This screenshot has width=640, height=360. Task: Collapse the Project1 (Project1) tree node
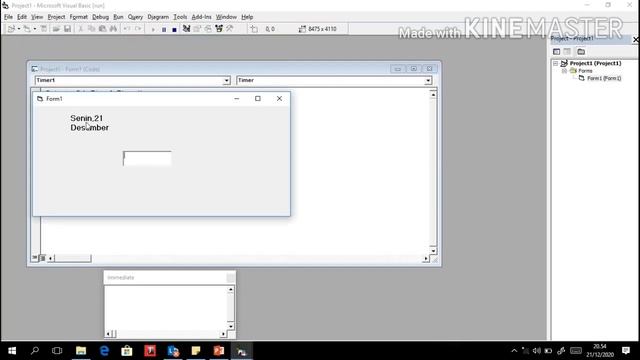(556, 64)
